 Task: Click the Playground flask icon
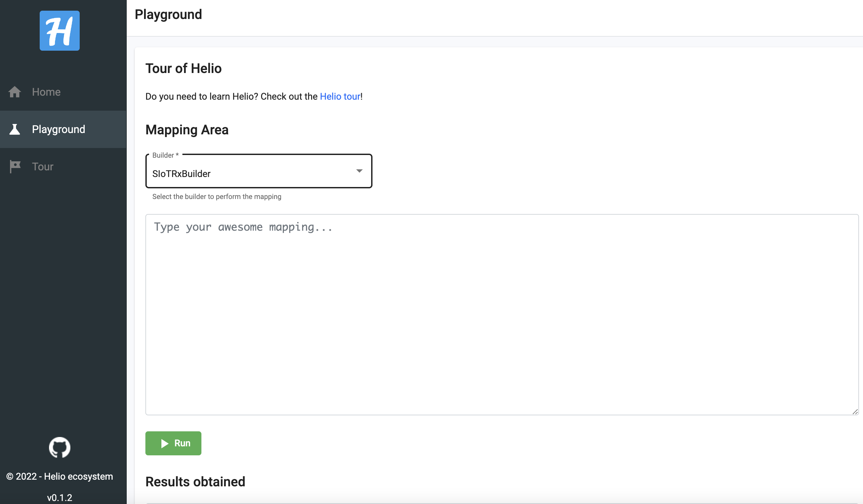coord(15,129)
